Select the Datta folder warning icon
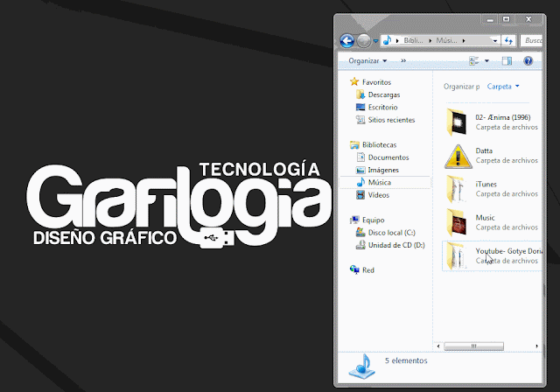Viewport: 560px width, 392px height. (458, 156)
